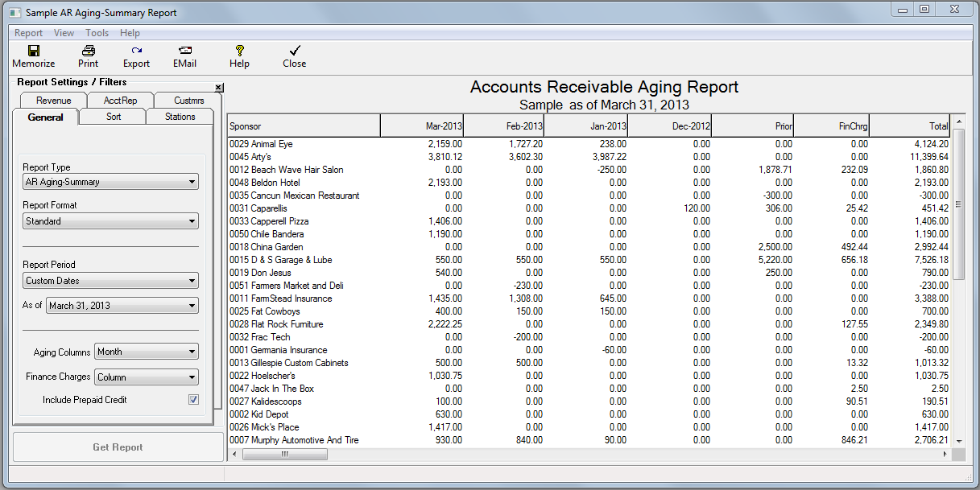Select the 0045 Arty's row
Screen dimensions: 980x490
pyautogui.click(x=589, y=157)
